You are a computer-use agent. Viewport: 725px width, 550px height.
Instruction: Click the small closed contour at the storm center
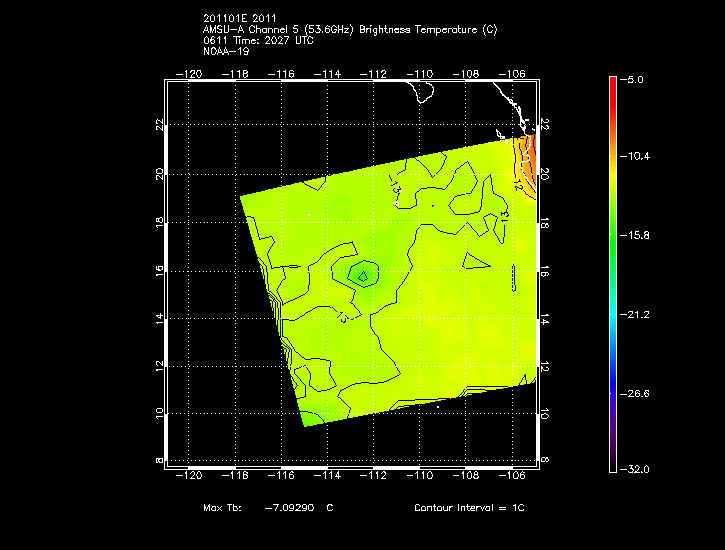pos(363,274)
